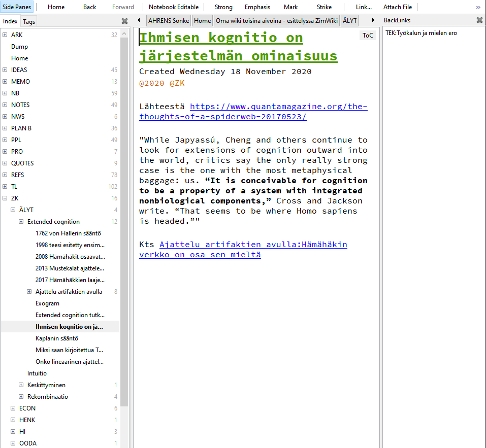The image size is (486, 448).
Task: Toggle Side Panes visibility
Action: click(x=17, y=7)
